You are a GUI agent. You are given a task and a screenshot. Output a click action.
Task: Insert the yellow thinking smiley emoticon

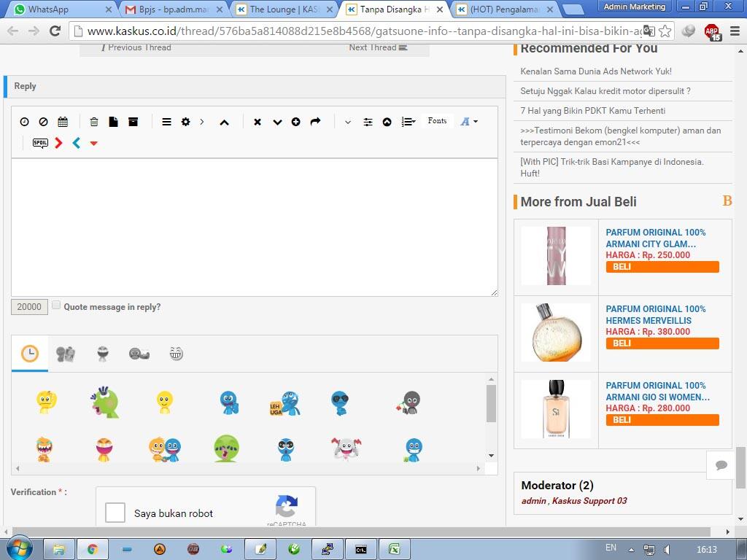pos(46,402)
